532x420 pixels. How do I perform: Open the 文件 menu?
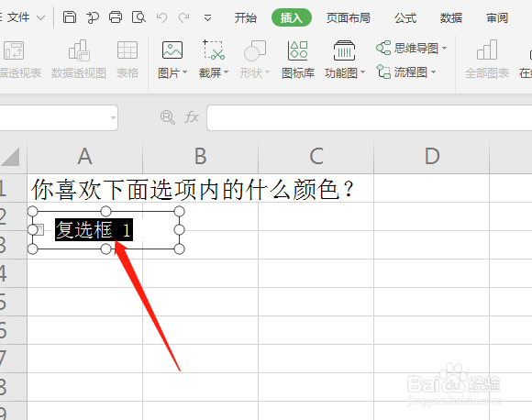coord(18,17)
